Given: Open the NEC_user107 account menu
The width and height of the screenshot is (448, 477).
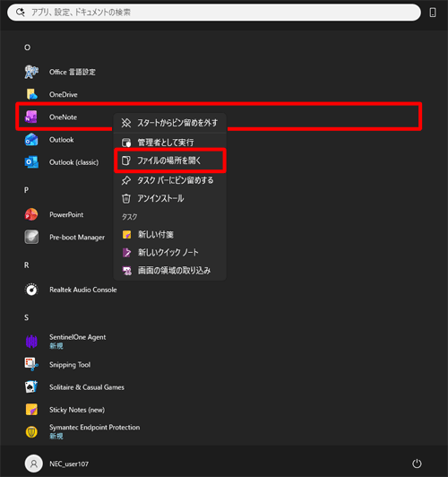Looking at the screenshot, I should click(56, 464).
